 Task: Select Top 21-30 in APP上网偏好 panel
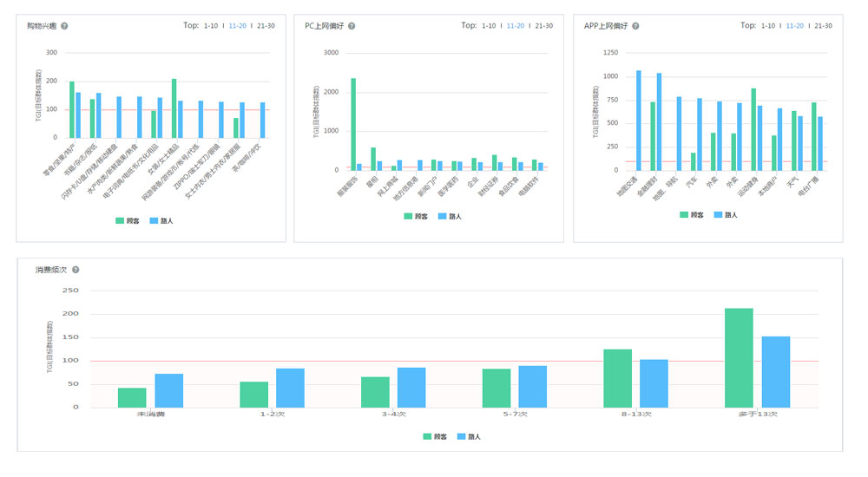[822, 26]
